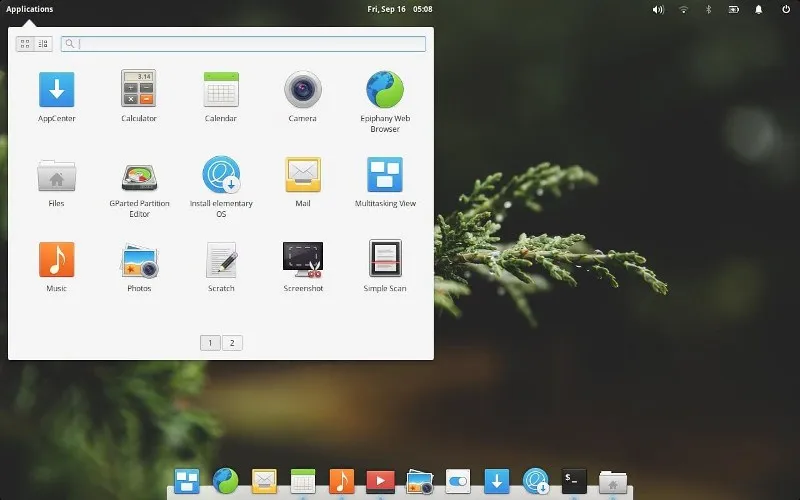
Task: Click the application search field
Action: click(x=250, y=44)
